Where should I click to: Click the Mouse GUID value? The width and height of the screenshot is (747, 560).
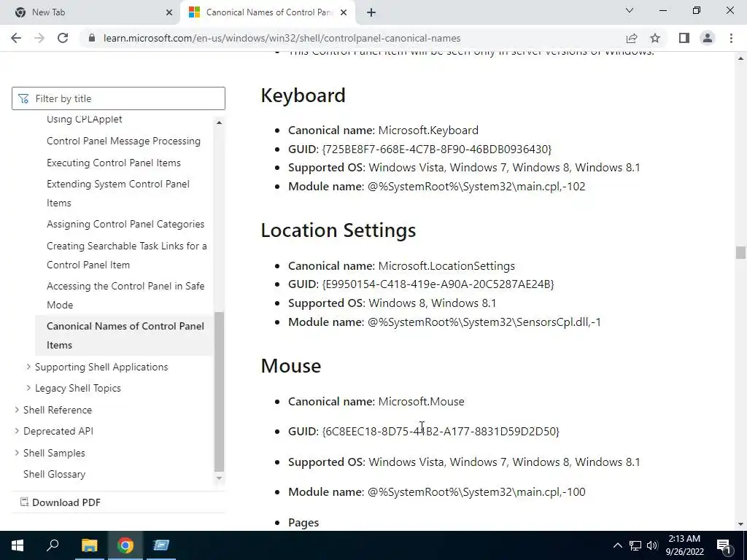pyautogui.click(x=441, y=432)
